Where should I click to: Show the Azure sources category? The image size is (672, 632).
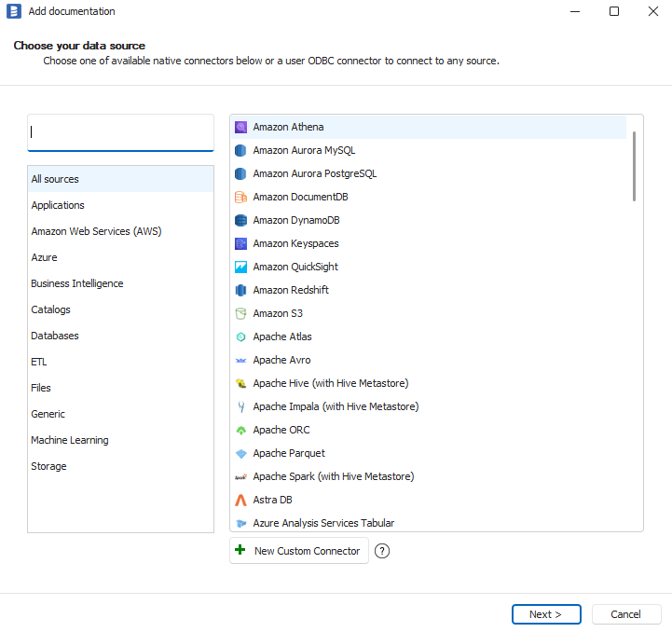44,257
